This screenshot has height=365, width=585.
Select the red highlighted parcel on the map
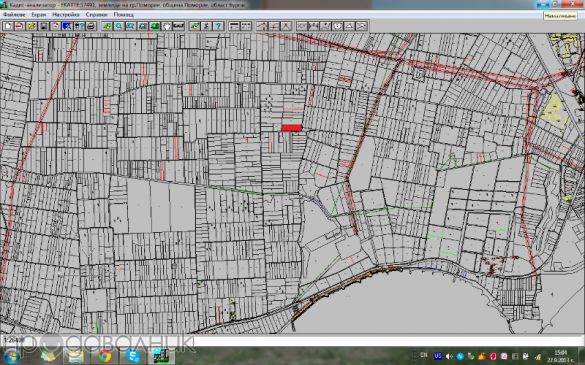click(291, 128)
